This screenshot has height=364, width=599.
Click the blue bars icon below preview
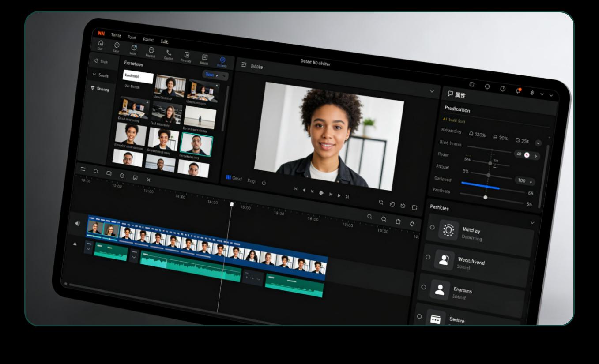click(x=228, y=177)
